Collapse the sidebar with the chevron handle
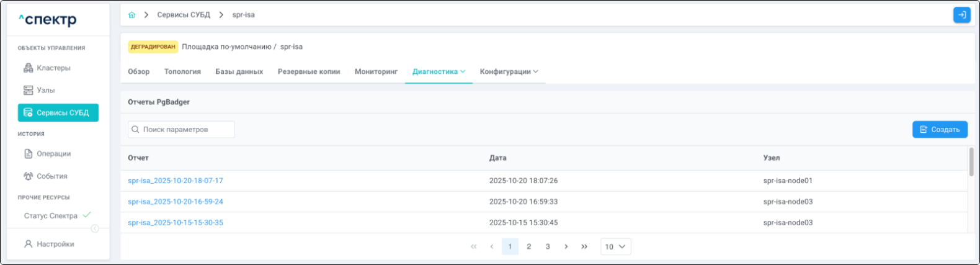The image size is (980, 265). click(x=95, y=228)
